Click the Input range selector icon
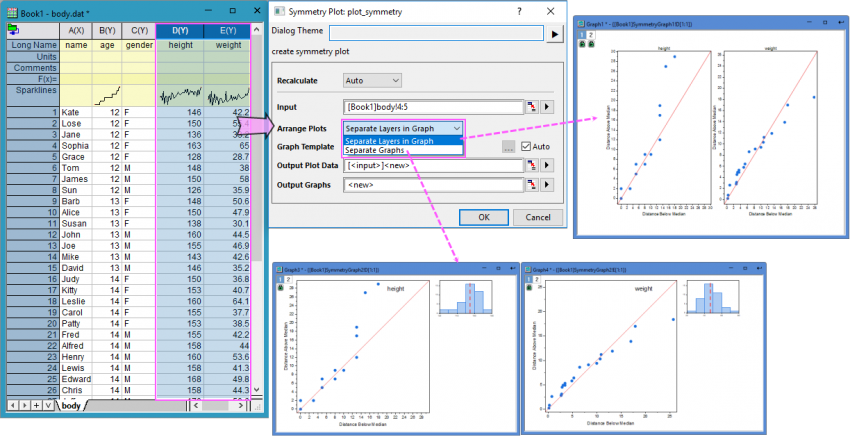 coord(532,107)
